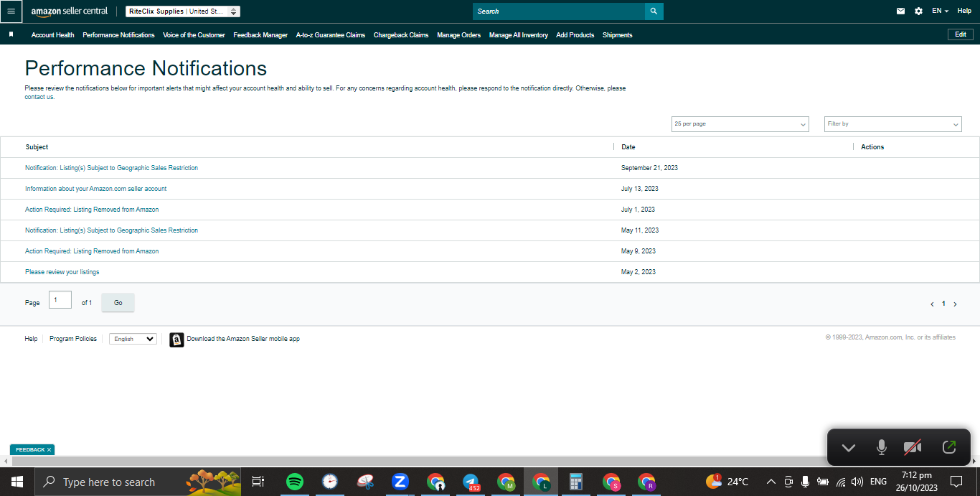Click the page number input box

click(x=60, y=299)
